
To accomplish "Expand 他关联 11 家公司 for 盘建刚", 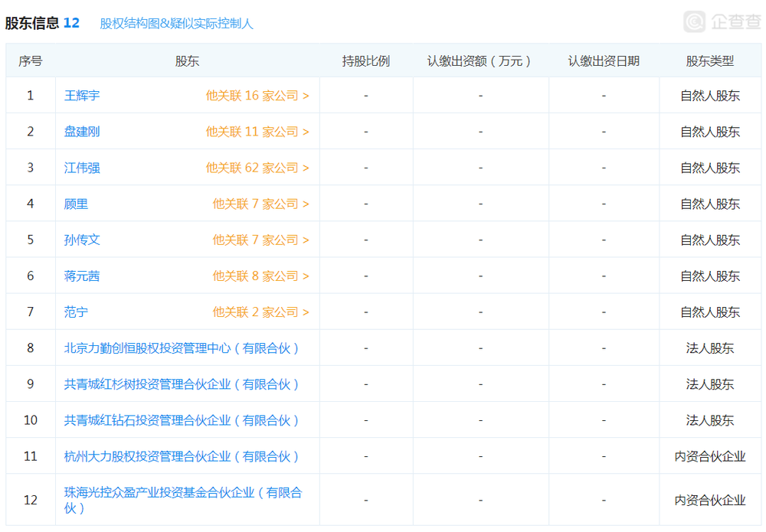I will [257, 132].
